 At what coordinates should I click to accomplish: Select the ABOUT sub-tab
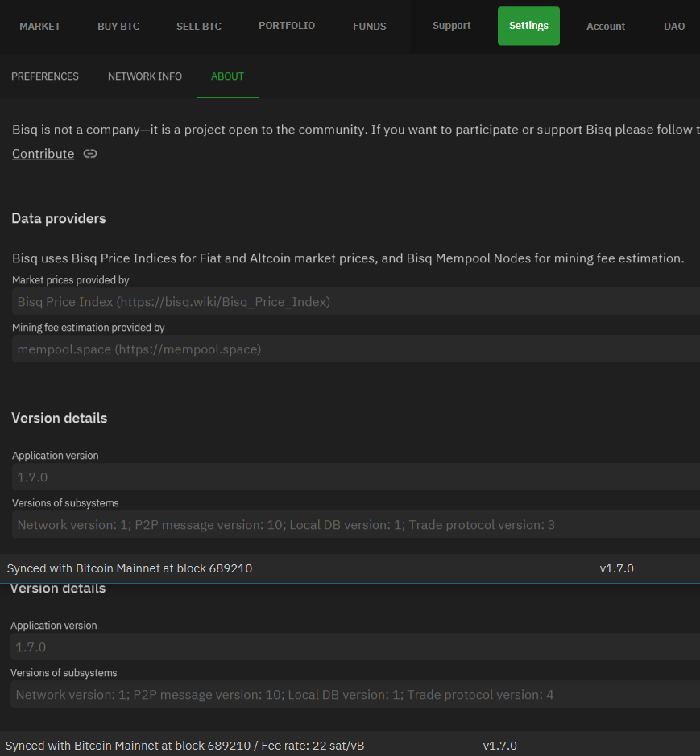coord(227,76)
